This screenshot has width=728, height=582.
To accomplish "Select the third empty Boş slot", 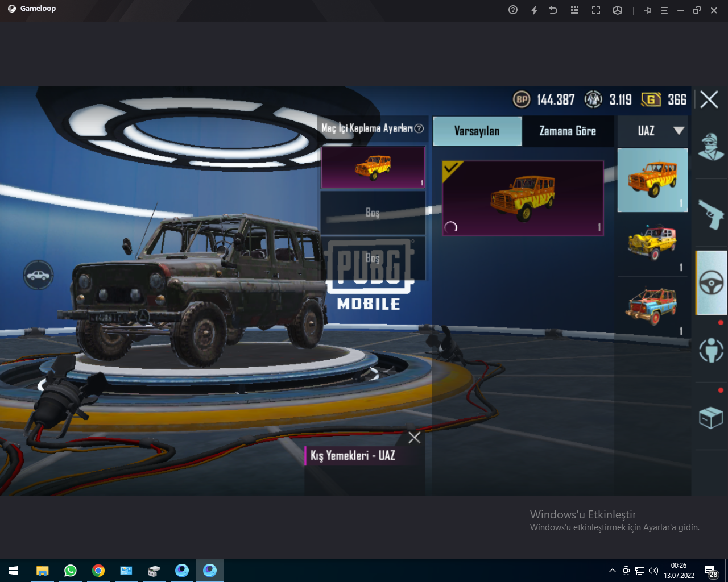I will point(373,258).
